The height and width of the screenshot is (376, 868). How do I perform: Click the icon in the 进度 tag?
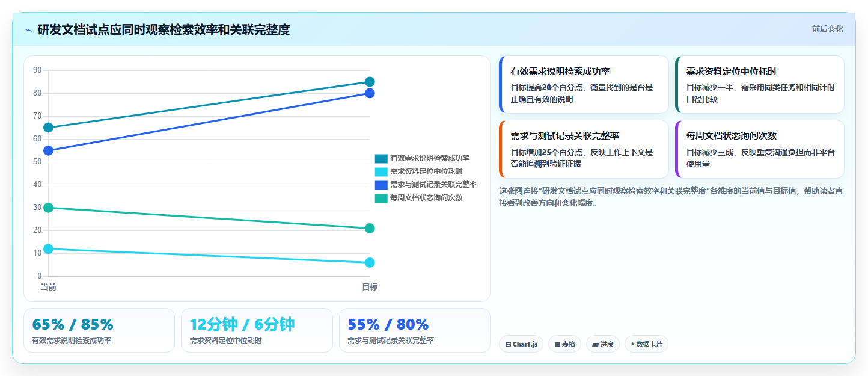coord(595,345)
